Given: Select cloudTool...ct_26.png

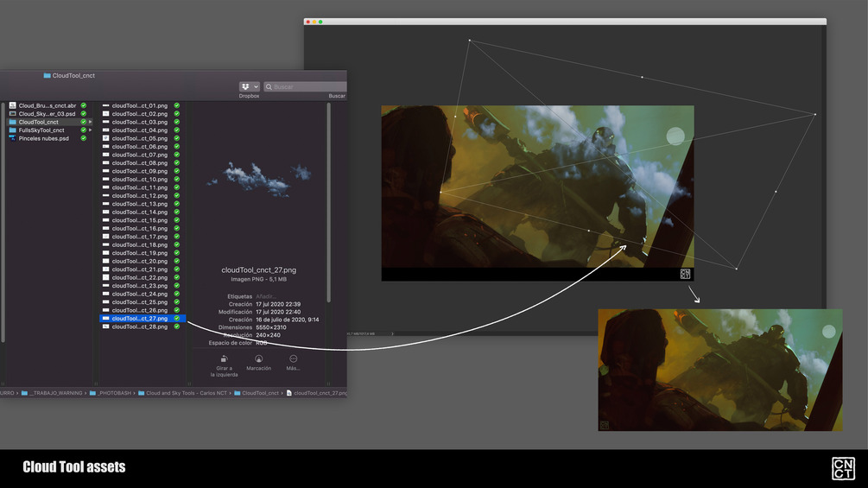Looking at the screenshot, I should 143,310.
